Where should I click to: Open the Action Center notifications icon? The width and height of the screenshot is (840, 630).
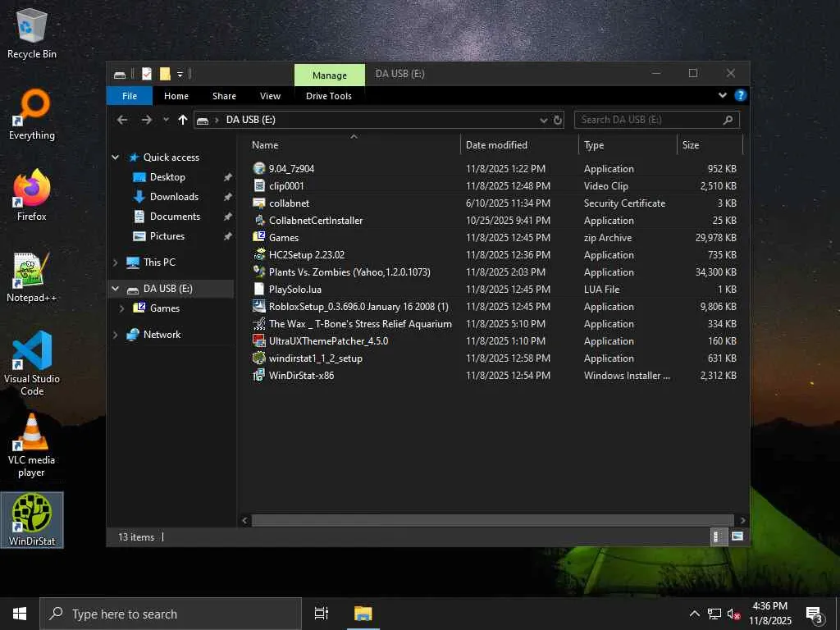(x=815, y=614)
